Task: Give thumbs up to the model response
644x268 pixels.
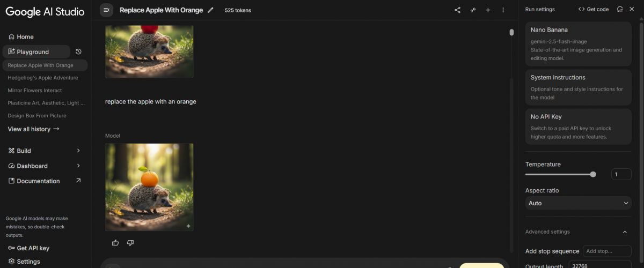Action: (115, 243)
